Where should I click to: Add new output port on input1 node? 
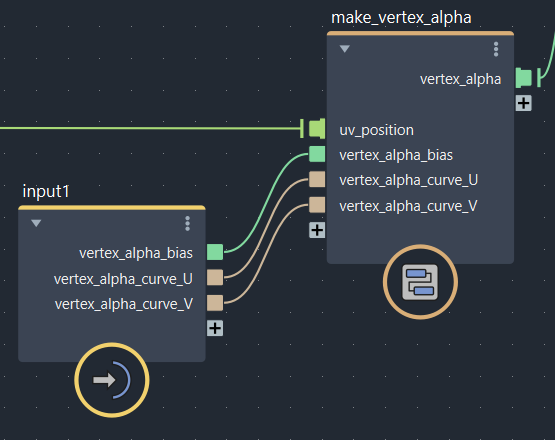(x=215, y=328)
